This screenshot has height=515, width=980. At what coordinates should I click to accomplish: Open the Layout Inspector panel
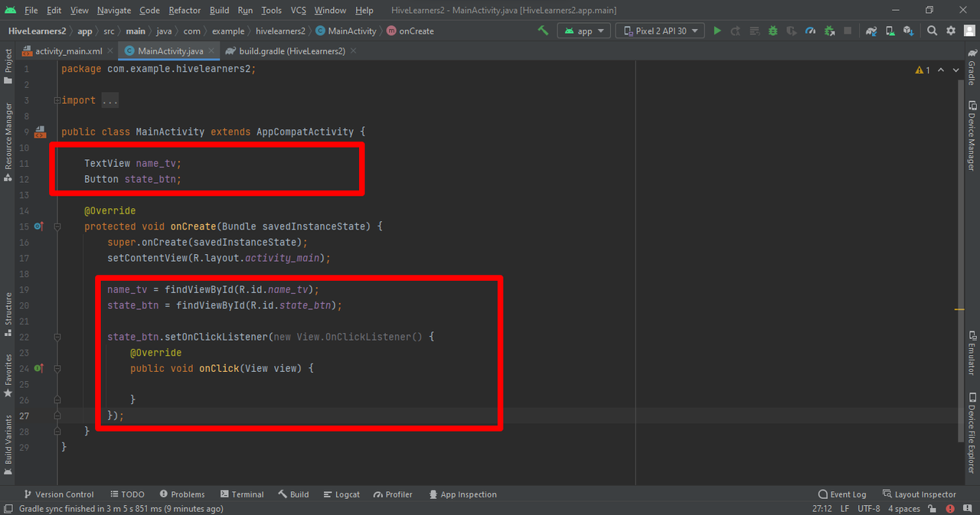coord(920,494)
